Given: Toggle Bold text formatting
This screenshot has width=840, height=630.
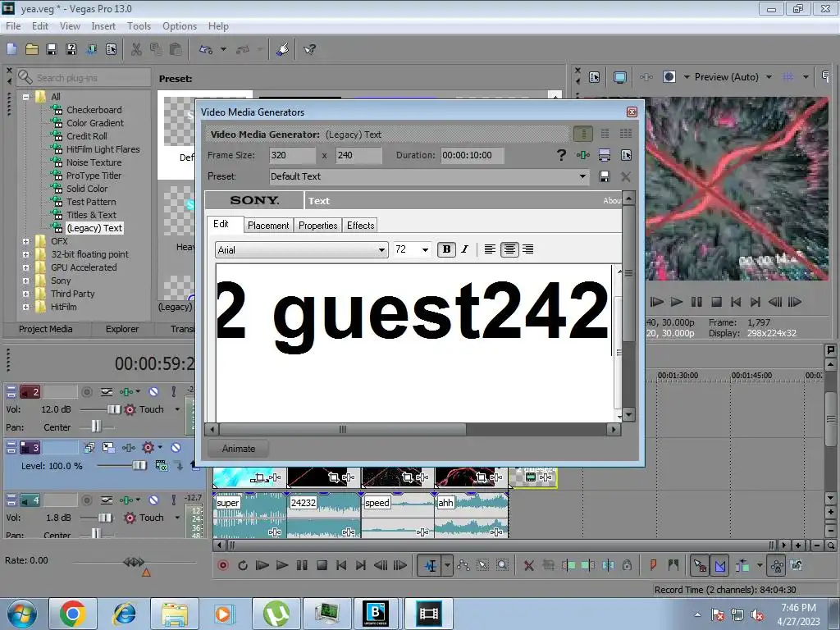Looking at the screenshot, I should point(446,249).
